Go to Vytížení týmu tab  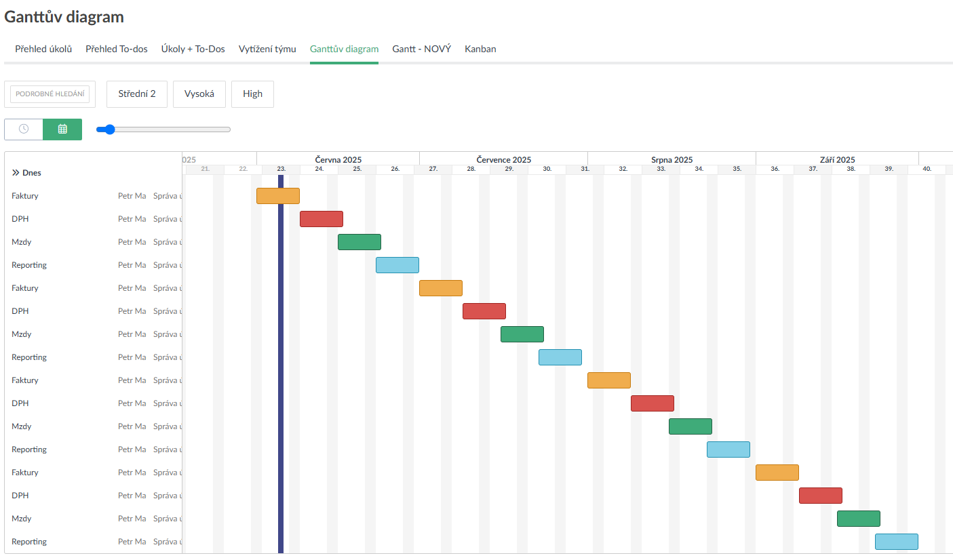(x=267, y=49)
